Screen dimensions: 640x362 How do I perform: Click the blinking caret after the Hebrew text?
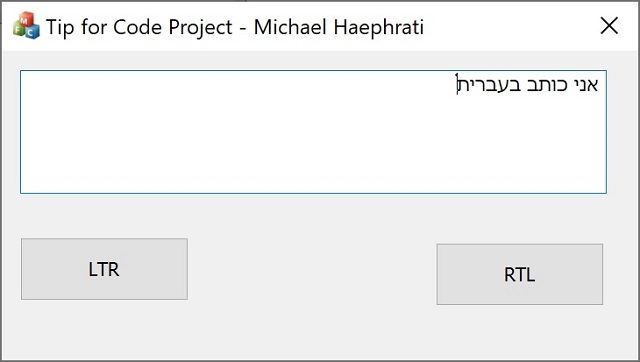pos(457,84)
